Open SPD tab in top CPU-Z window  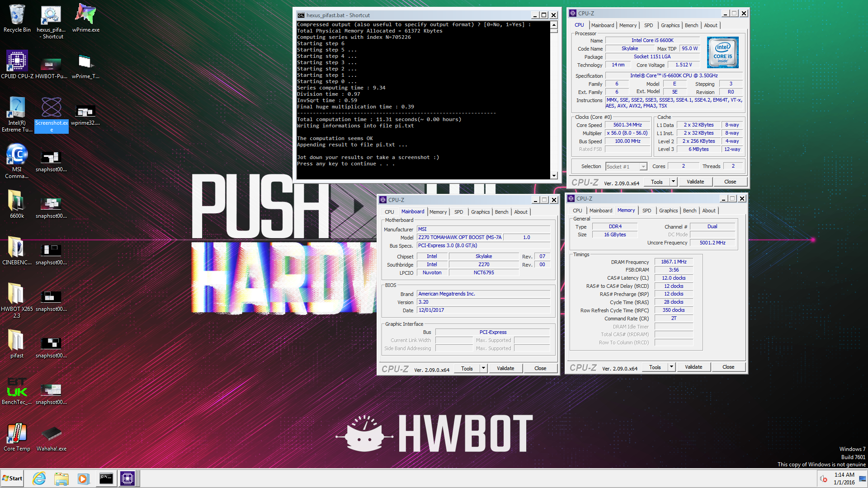(648, 25)
